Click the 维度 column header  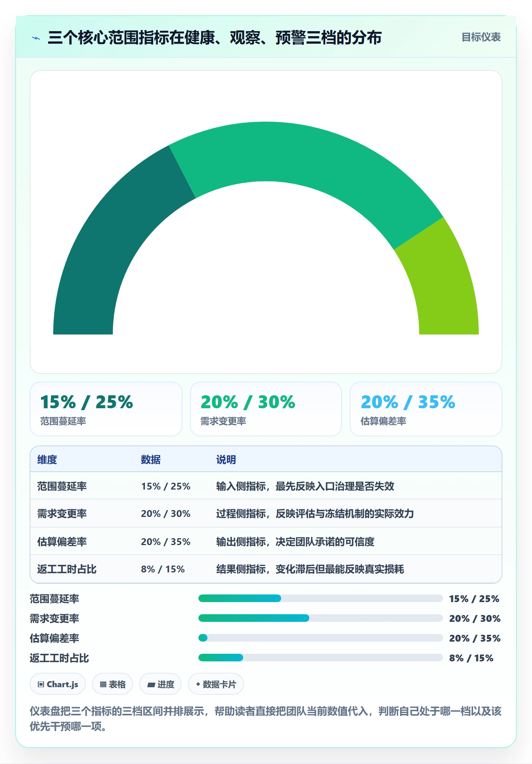coord(47,460)
